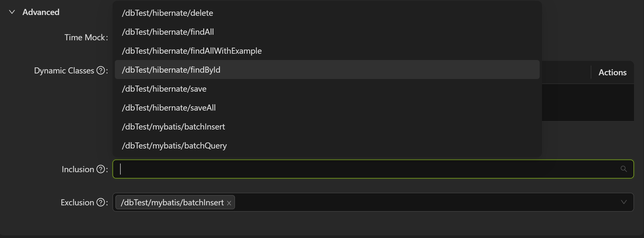Click the Dynamic Classes label

click(x=64, y=71)
